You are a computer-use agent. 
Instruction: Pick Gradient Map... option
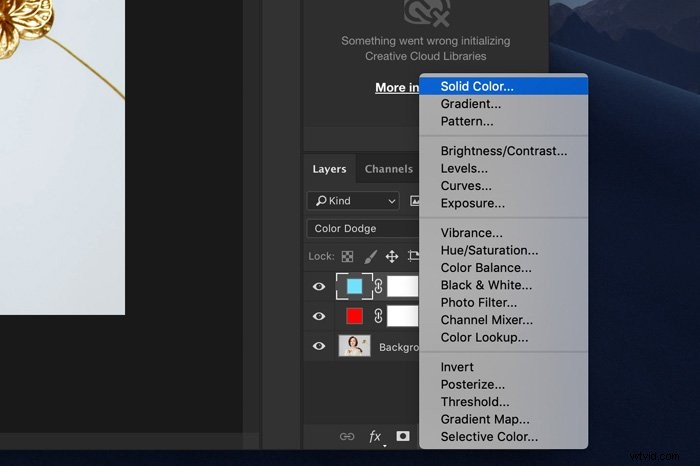pos(504,419)
